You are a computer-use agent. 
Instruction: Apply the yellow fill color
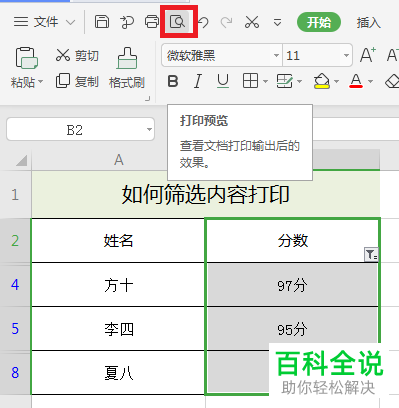[321, 81]
